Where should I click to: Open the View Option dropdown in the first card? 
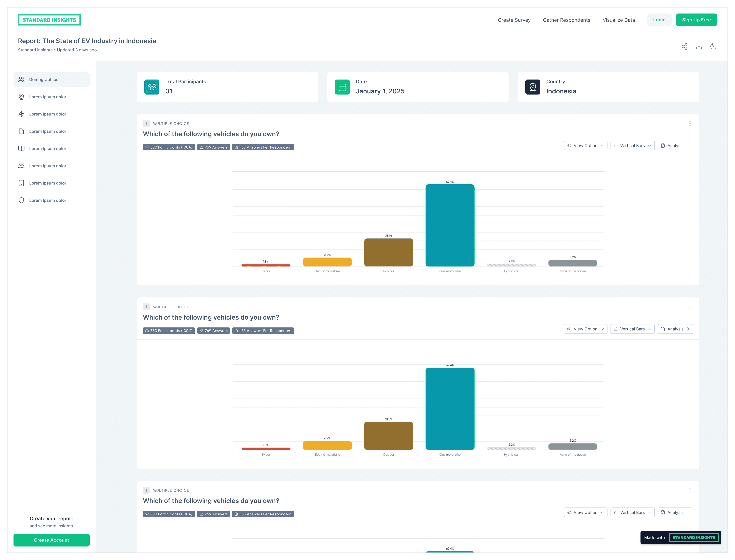(585, 146)
